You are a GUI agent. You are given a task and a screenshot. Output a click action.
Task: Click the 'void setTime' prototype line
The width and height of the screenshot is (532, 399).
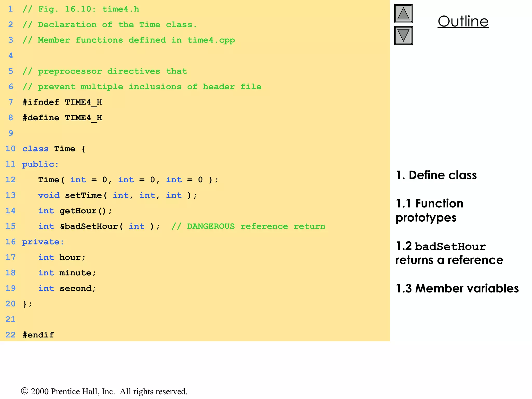click(x=118, y=195)
